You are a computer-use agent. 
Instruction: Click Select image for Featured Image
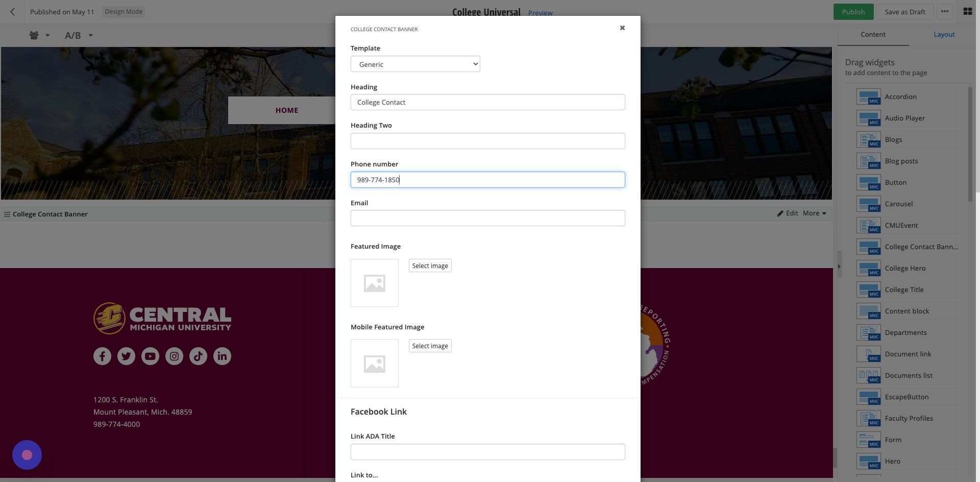coord(430,266)
